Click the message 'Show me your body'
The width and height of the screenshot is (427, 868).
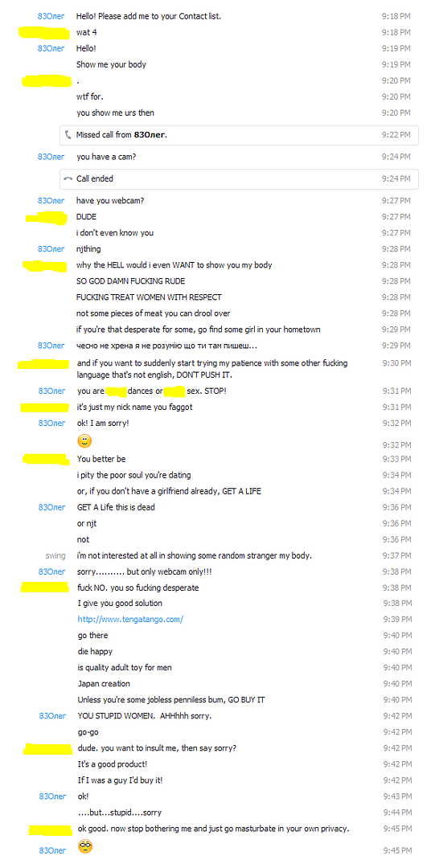pyautogui.click(x=111, y=64)
